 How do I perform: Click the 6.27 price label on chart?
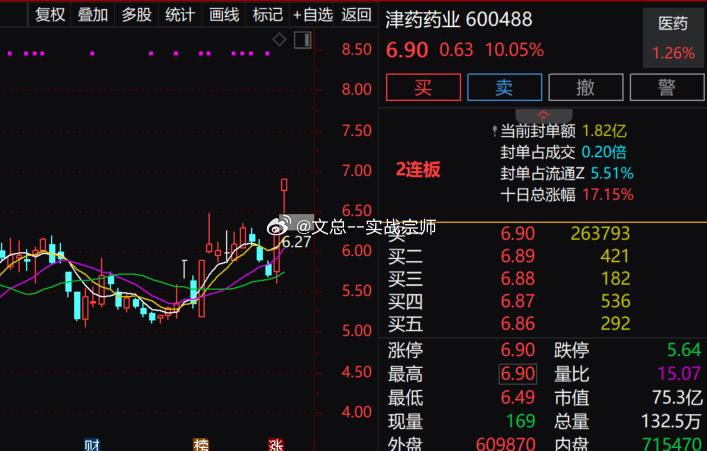pyautogui.click(x=296, y=242)
